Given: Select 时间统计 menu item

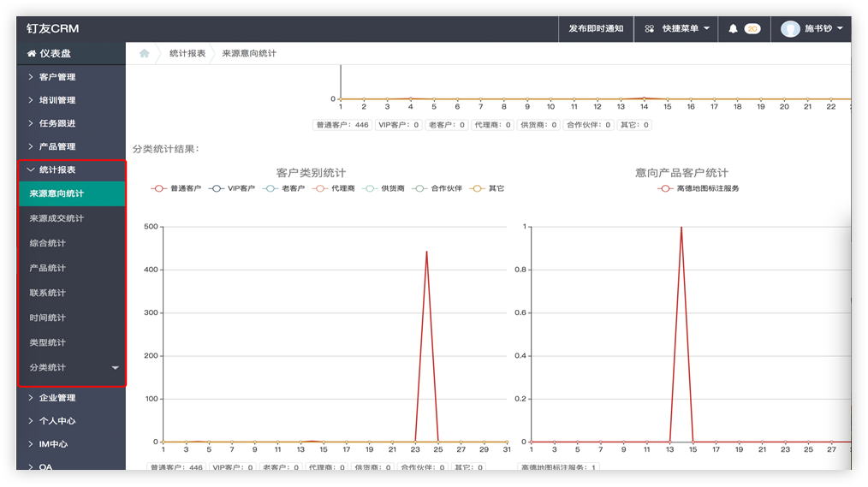Looking at the screenshot, I should [72, 318].
